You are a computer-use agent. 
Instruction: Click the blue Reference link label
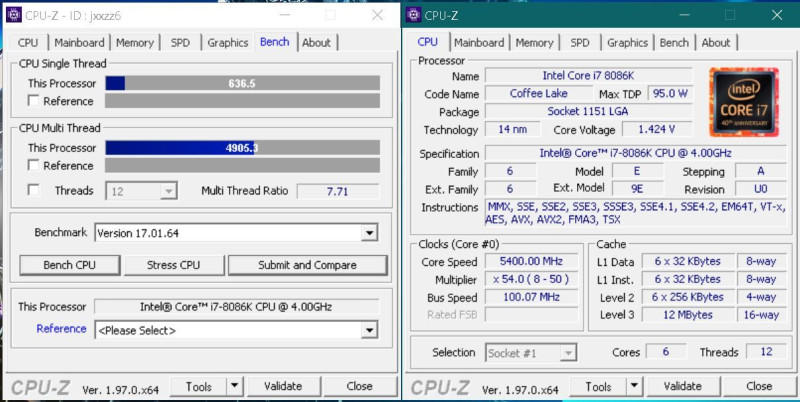[x=61, y=329]
